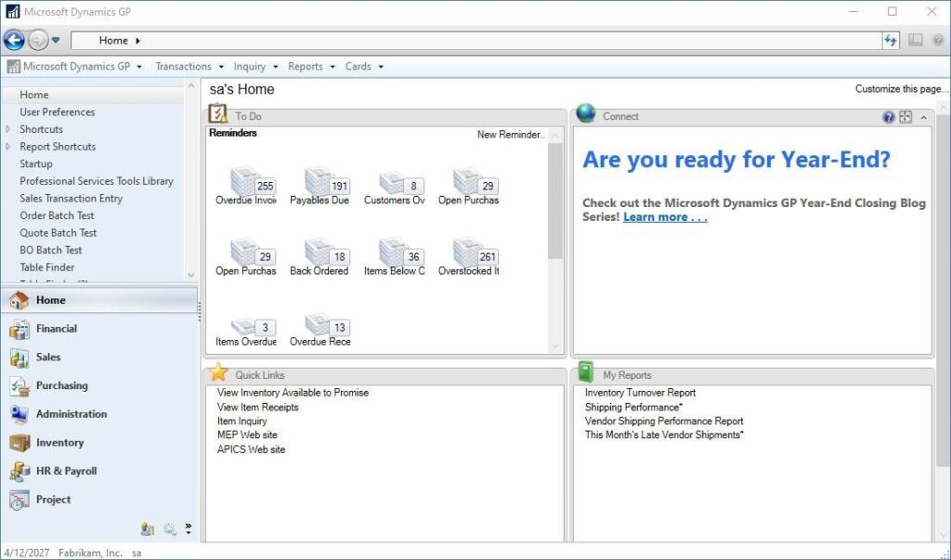Open Inventory Turnover Report in My Reports
The image size is (951, 560).
pyautogui.click(x=640, y=393)
